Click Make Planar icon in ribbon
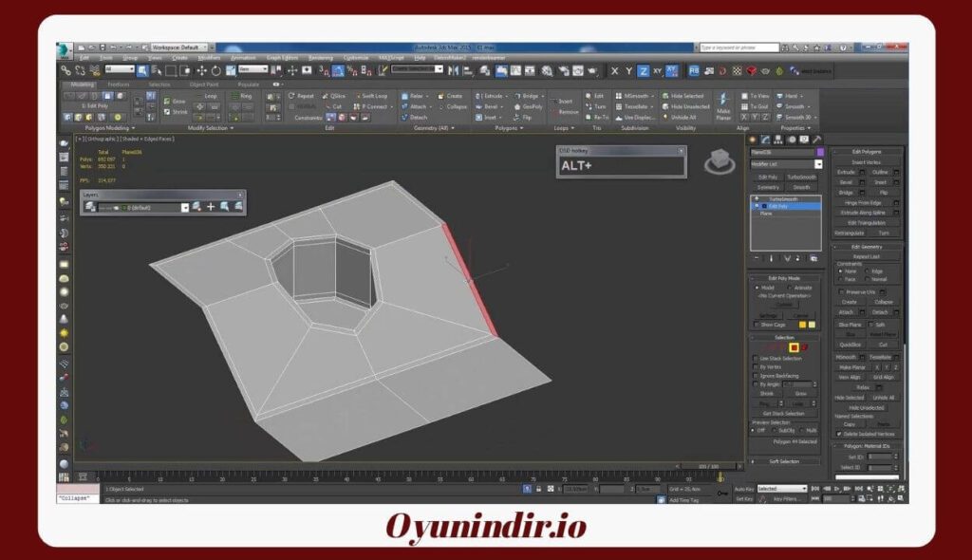This screenshot has height=560, width=972. (723, 106)
